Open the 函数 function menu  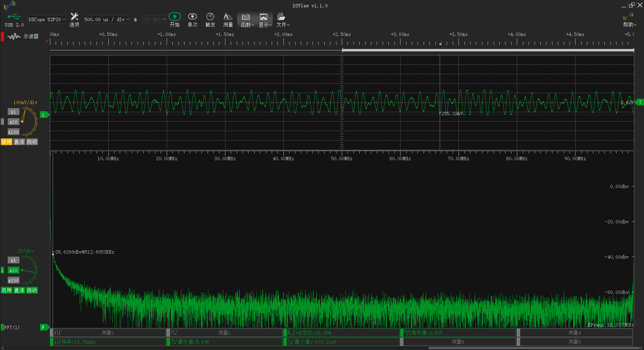point(247,19)
